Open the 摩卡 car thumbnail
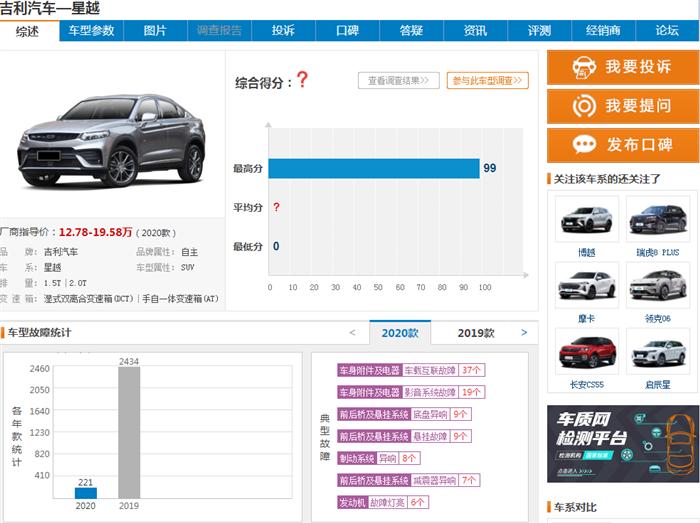Screen dimensions: 700x523 (587, 285)
